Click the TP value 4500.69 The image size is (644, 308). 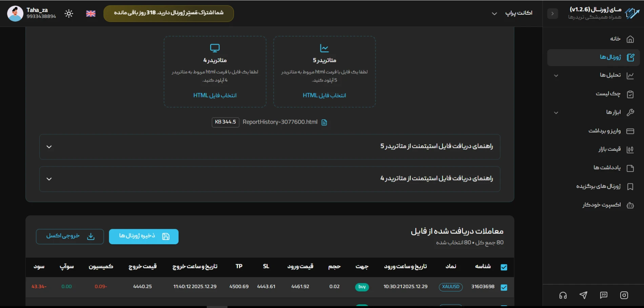coord(239,286)
